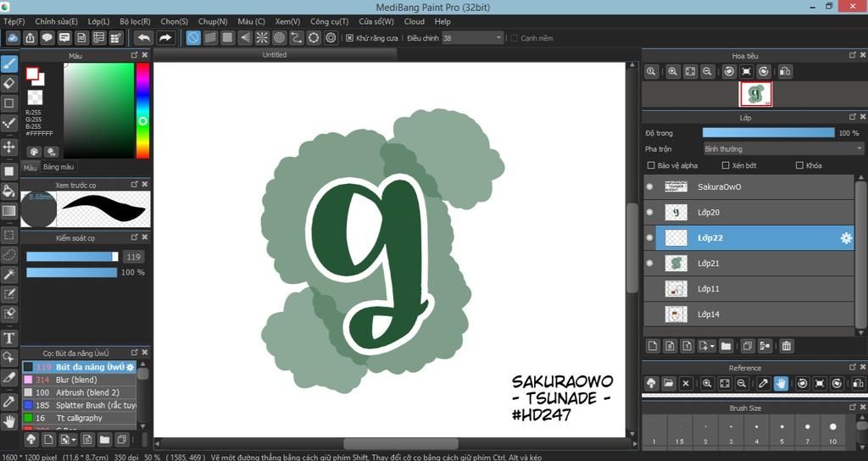Expand the add-layer dropdown arrow

712,347
